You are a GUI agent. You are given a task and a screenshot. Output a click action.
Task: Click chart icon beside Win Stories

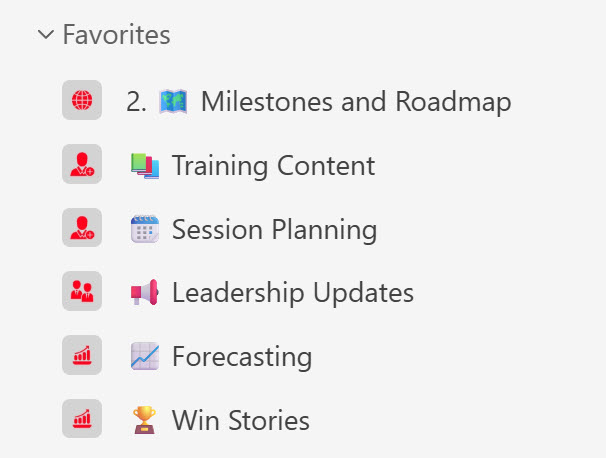[82, 419]
